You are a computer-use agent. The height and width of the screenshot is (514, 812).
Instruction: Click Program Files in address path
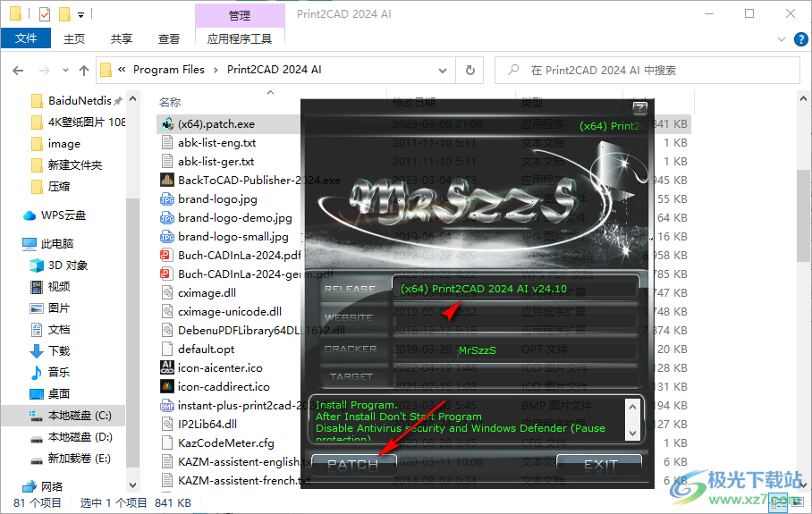(x=169, y=70)
